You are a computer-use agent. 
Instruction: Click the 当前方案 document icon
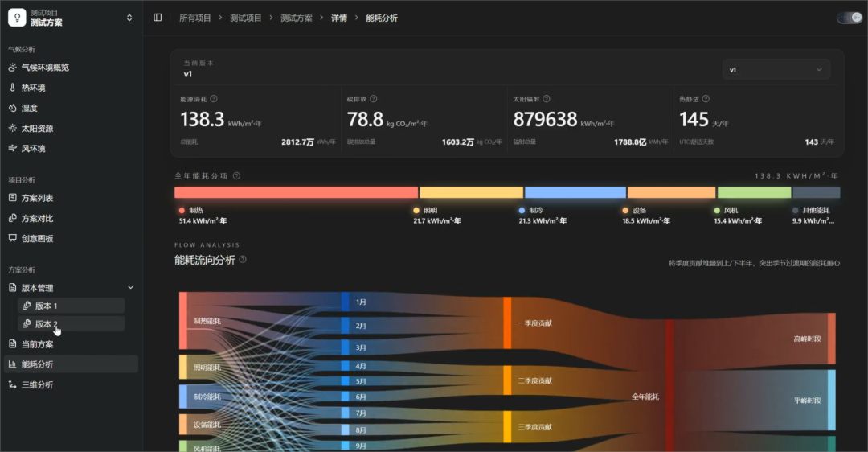tap(12, 344)
